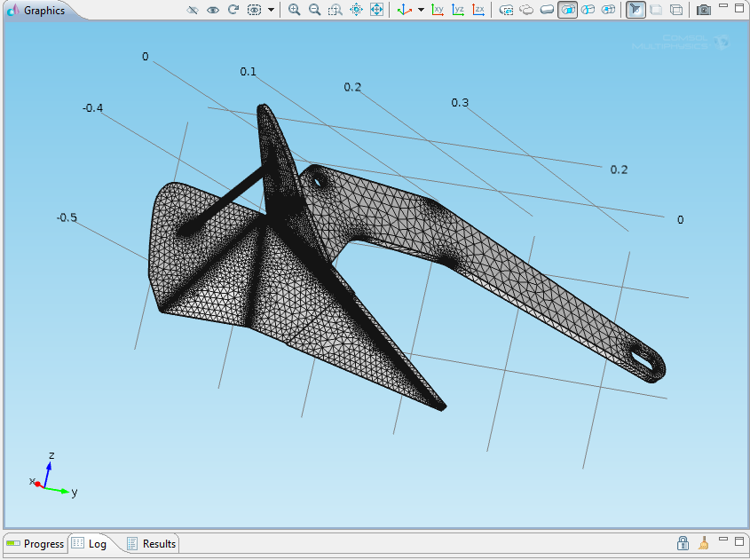
Task: Toggle the Scene Light button
Action: pos(636,10)
